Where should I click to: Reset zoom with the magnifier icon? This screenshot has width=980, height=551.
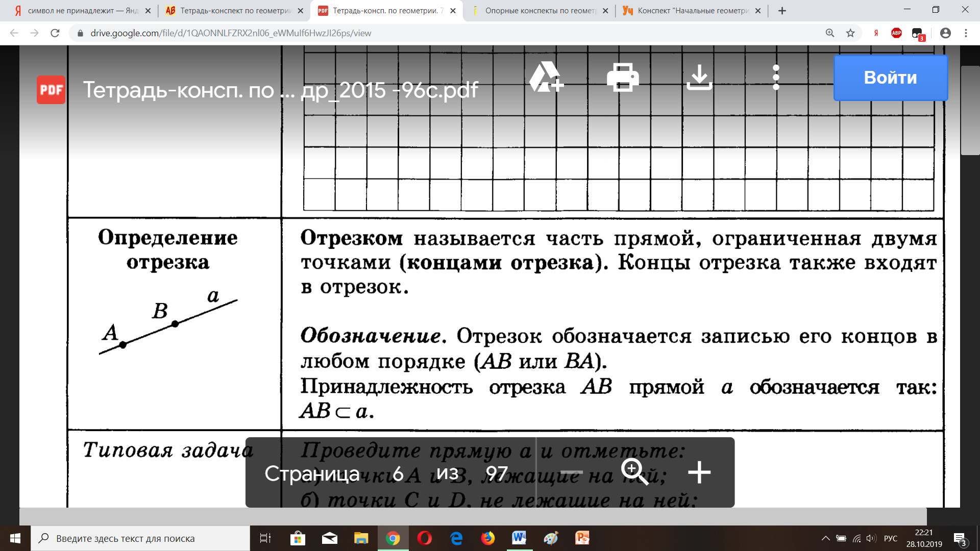pyautogui.click(x=634, y=472)
